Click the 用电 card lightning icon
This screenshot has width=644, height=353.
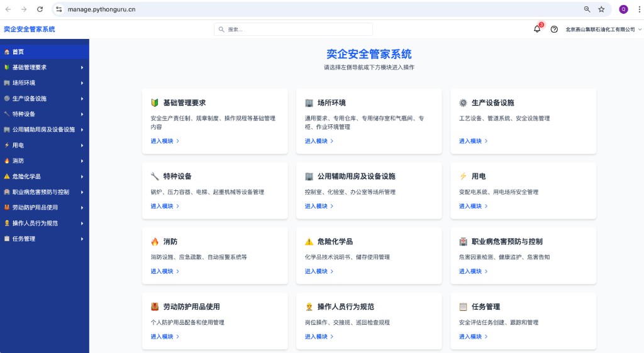463,176
